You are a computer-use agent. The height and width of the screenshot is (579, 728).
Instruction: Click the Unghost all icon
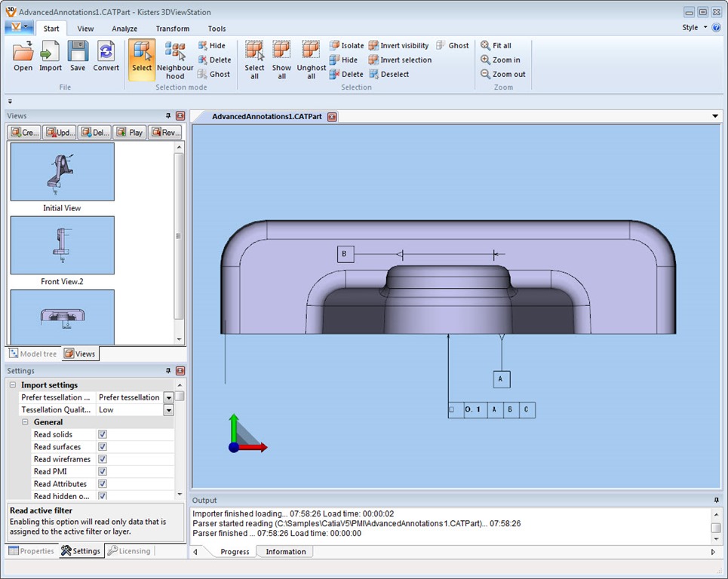coord(311,60)
